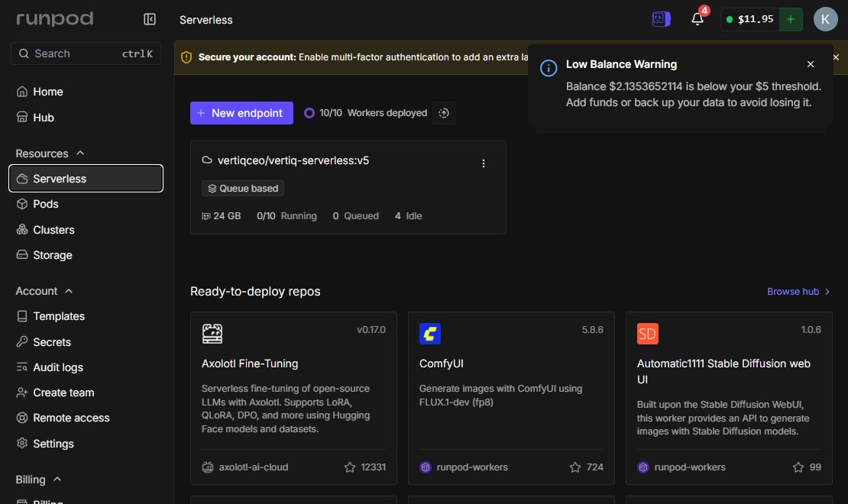
Task: Focus the Search field
Action: click(x=86, y=53)
